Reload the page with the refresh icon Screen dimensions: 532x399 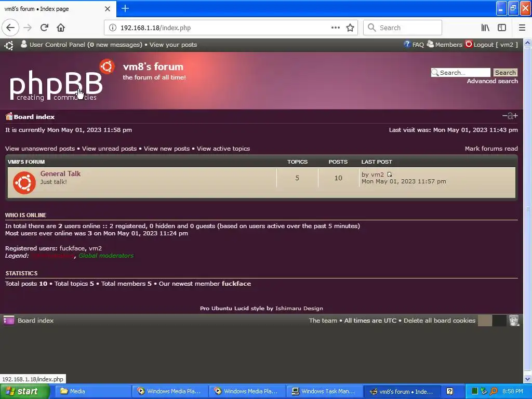pyautogui.click(x=44, y=28)
